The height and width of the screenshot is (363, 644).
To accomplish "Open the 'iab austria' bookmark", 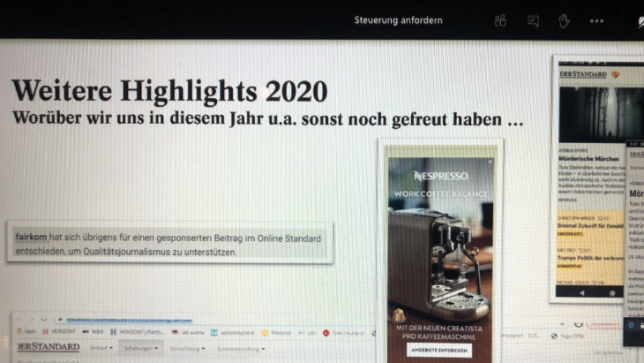I will click(191, 333).
